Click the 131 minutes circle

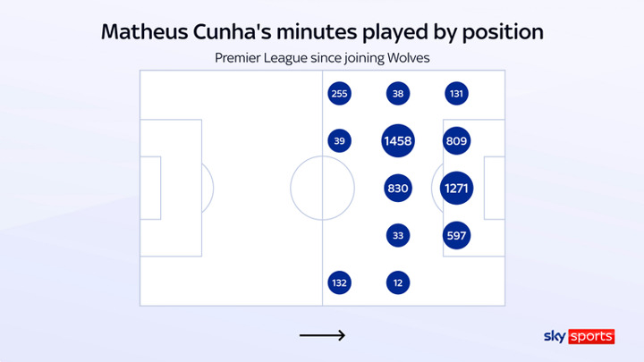pyautogui.click(x=456, y=94)
